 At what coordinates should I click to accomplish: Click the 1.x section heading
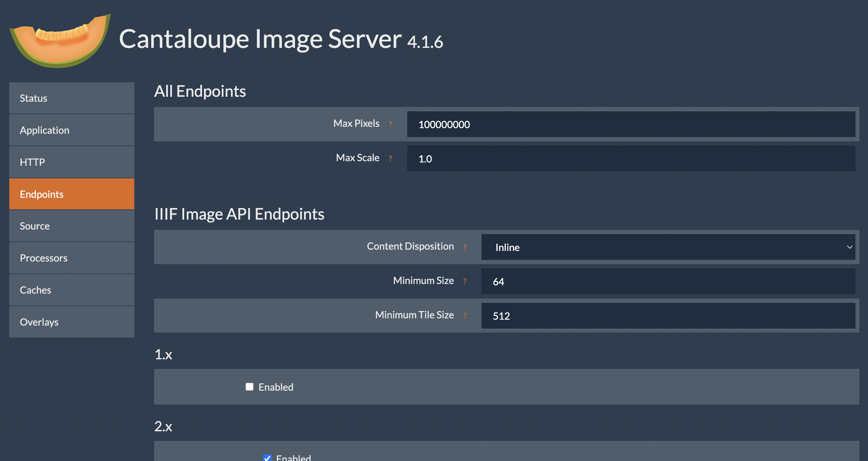coord(163,354)
